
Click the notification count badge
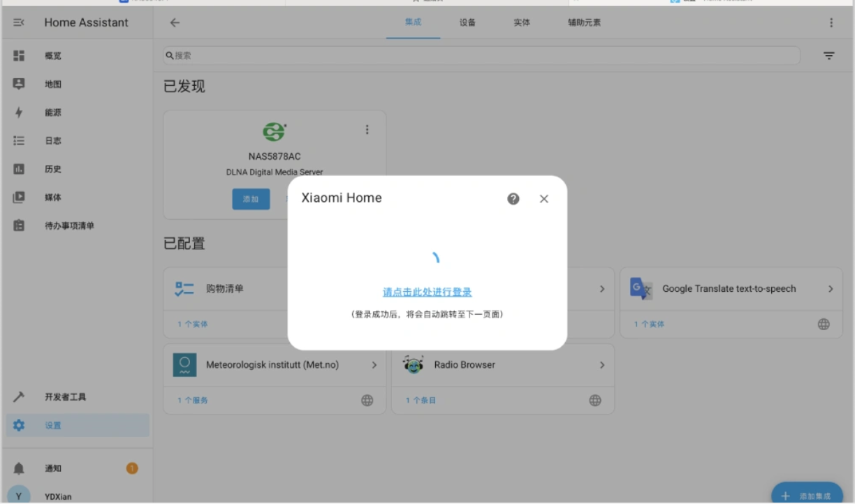pyautogui.click(x=132, y=468)
